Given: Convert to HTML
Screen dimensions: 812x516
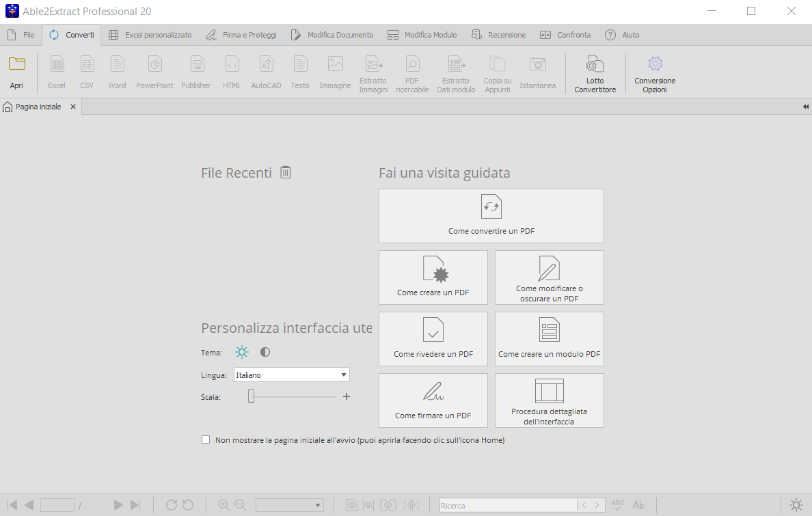Looking at the screenshot, I should pos(232,73).
